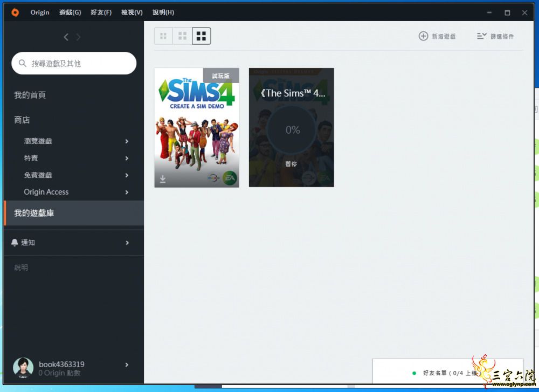
Task: Open Sims 4 Create A Sim Demo tile
Action: click(x=197, y=128)
